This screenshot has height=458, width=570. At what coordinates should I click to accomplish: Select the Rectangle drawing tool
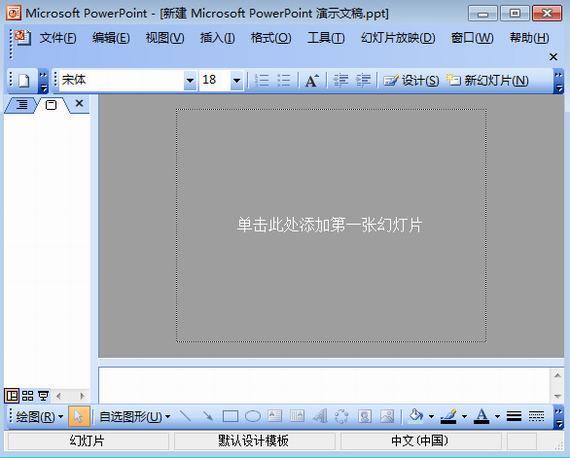click(x=230, y=416)
